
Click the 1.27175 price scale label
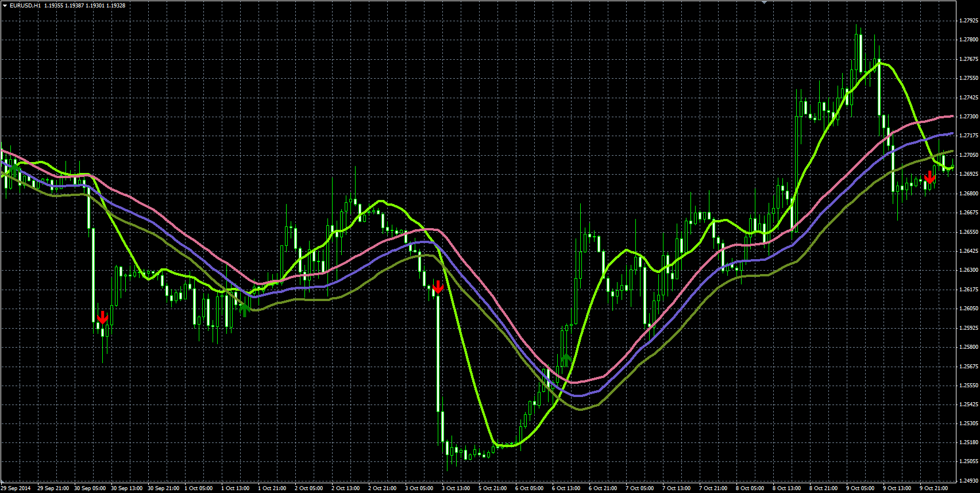(x=969, y=136)
